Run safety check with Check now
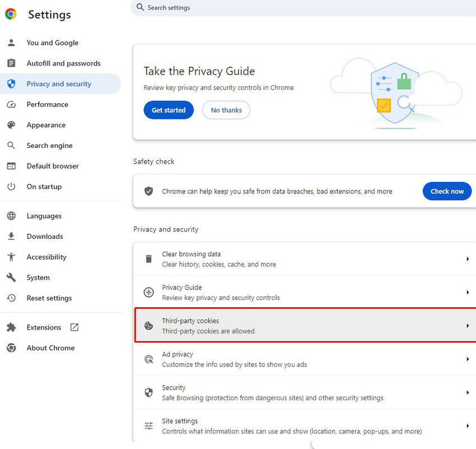Screen dimensions: 476x449 point(446,191)
